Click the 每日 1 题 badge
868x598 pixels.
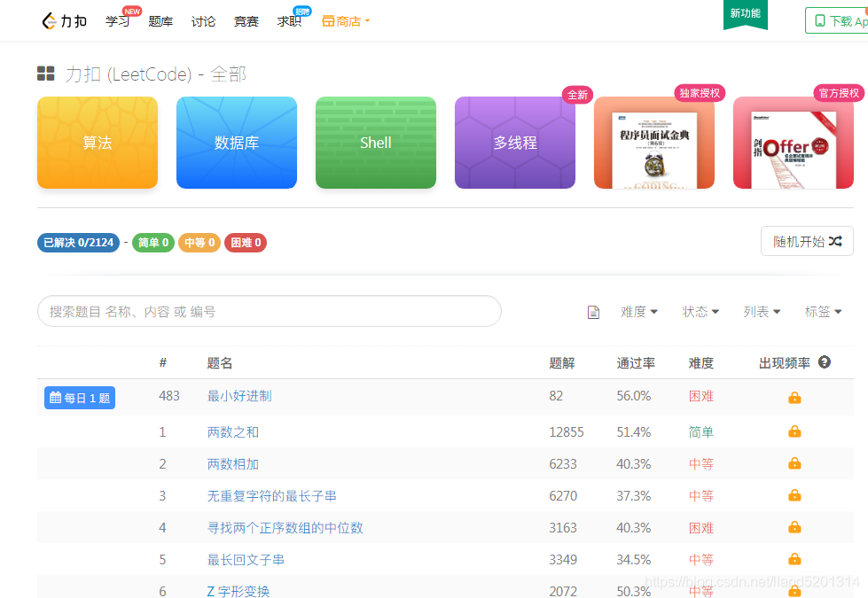pyautogui.click(x=80, y=398)
